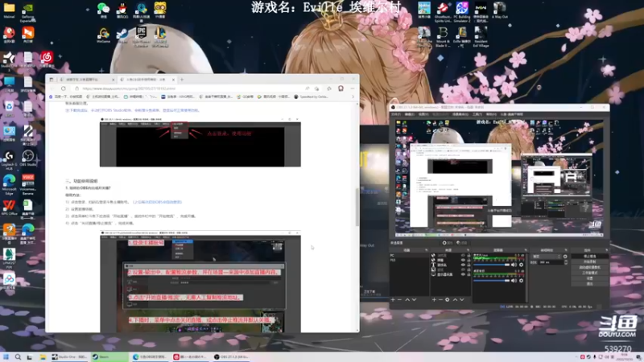Image resolution: width=644 pixels, height=362 pixels.
Task: Mute the first audio mixer track
Action: click(514, 265)
